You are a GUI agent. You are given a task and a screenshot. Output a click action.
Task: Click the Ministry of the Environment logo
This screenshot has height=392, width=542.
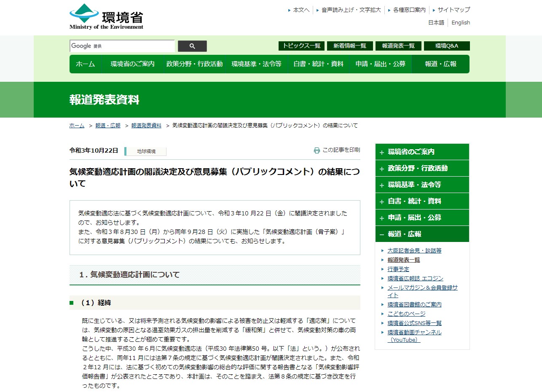(105, 16)
